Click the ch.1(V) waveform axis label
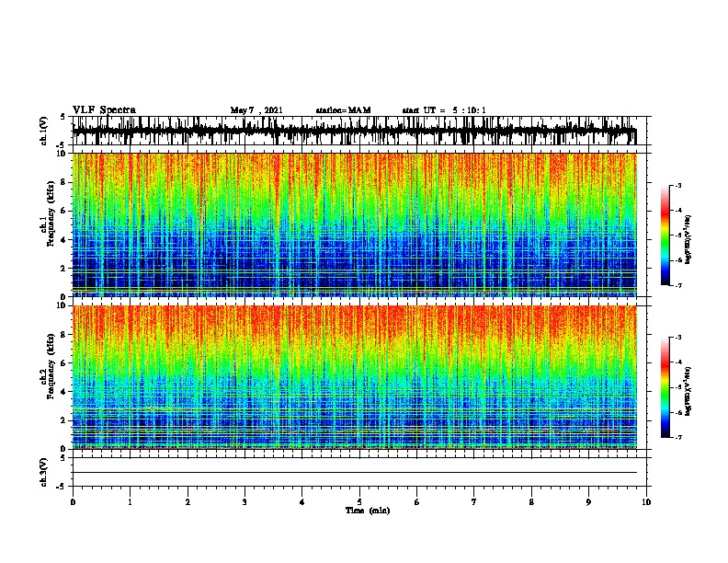The image size is (728, 563). [x=44, y=131]
